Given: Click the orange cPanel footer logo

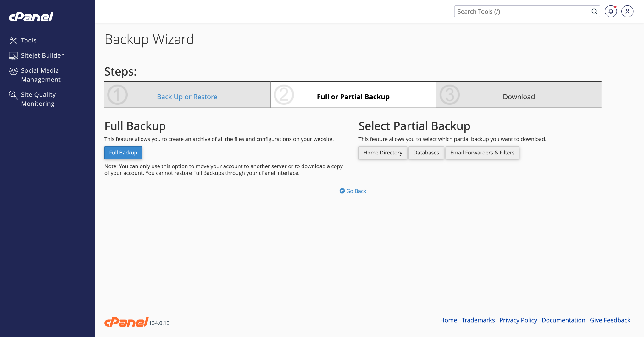Looking at the screenshot, I should [126, 322].
